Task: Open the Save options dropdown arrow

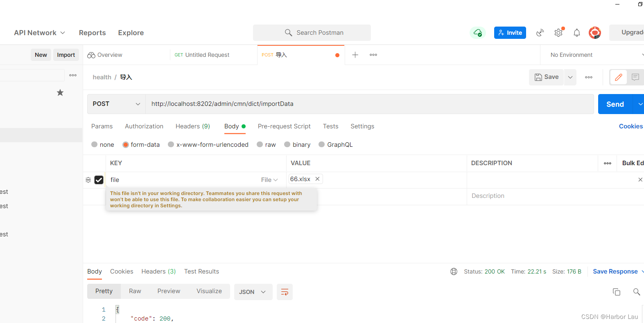Action: pyautogui.click(x=570, y=77)
